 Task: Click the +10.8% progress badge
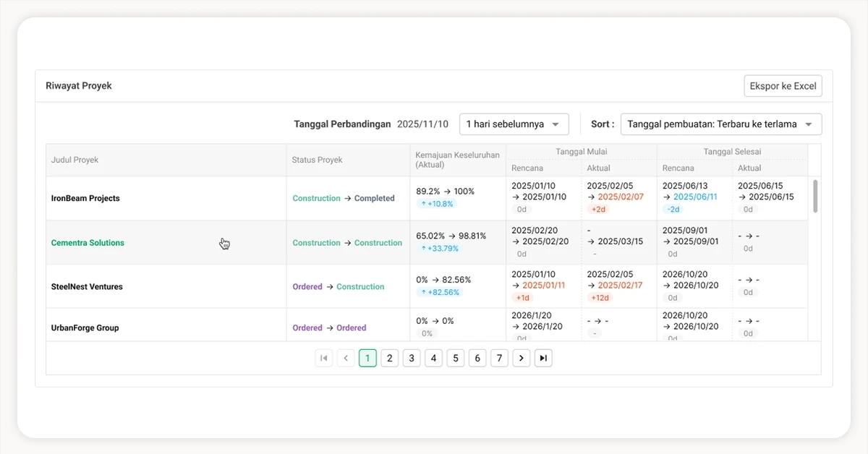click(437, 204)
